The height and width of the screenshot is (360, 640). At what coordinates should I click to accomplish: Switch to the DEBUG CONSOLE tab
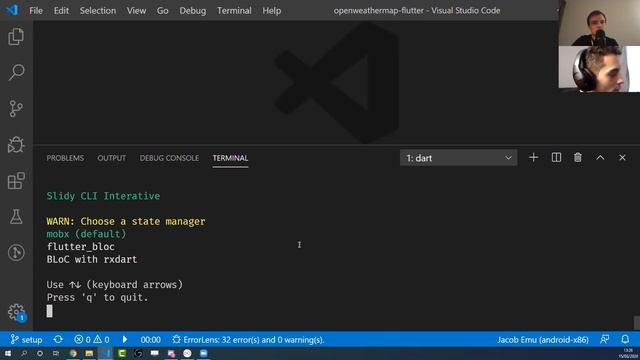point(169,158)
